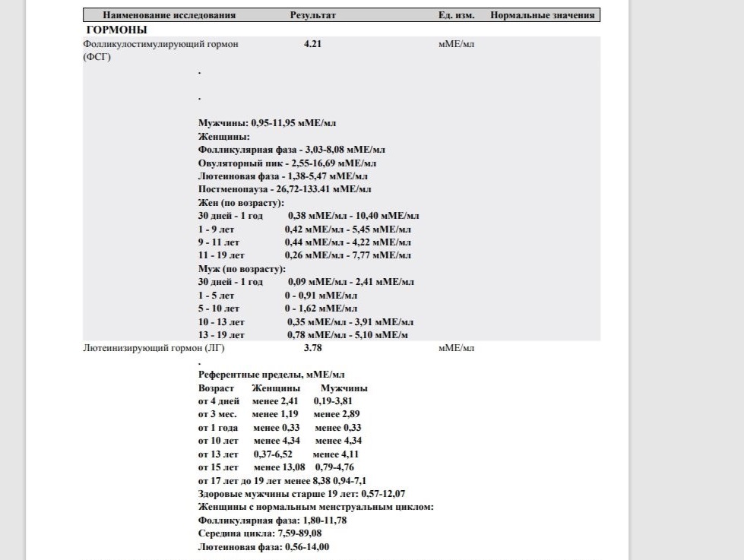Click the 'Мужчины: 0,95-11,95 мМЕ/мл' reference line
The height and width of the screenshot is (560, 744).
point(267,122)
